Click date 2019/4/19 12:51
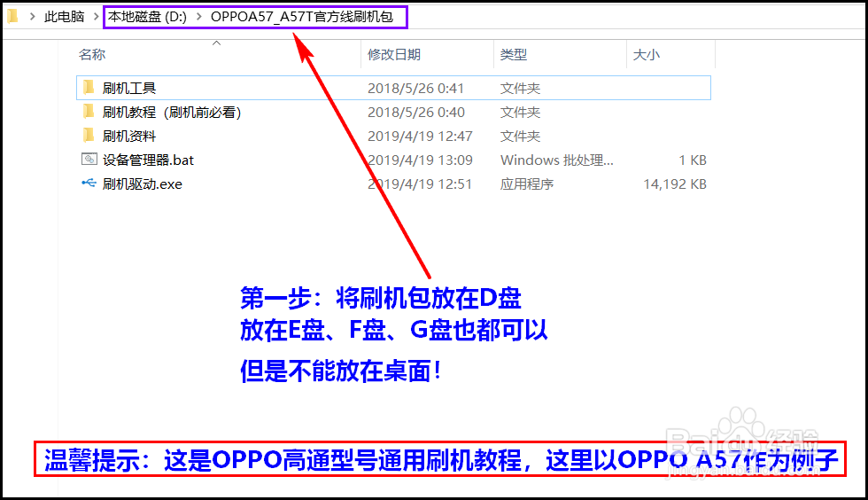This screenshot has width=868, height=500. (x=420, y=184)
